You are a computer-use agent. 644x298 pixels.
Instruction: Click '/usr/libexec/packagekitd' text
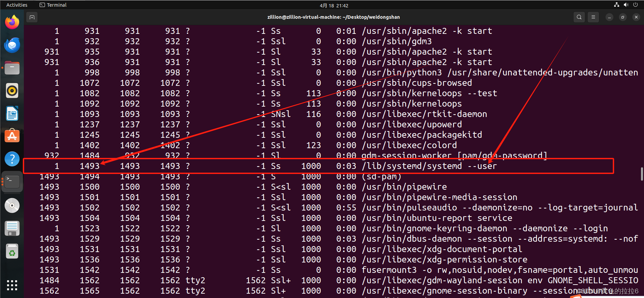pyautogui.click(x=422, y=135)
